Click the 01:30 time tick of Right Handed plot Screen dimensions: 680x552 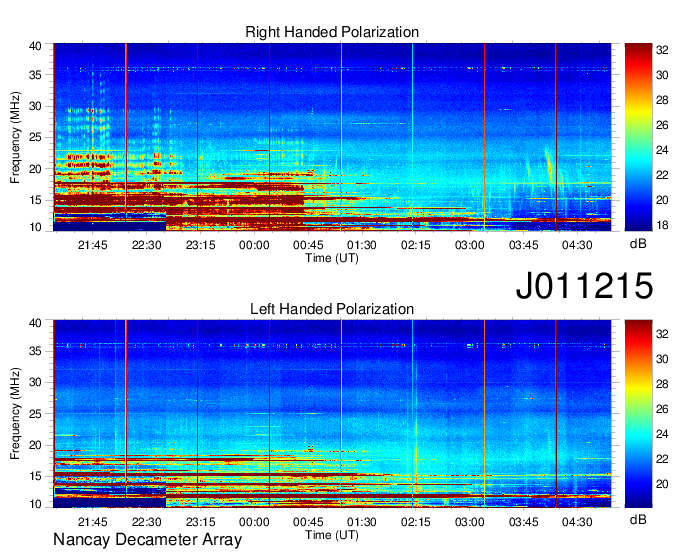[x=362, y=245]
